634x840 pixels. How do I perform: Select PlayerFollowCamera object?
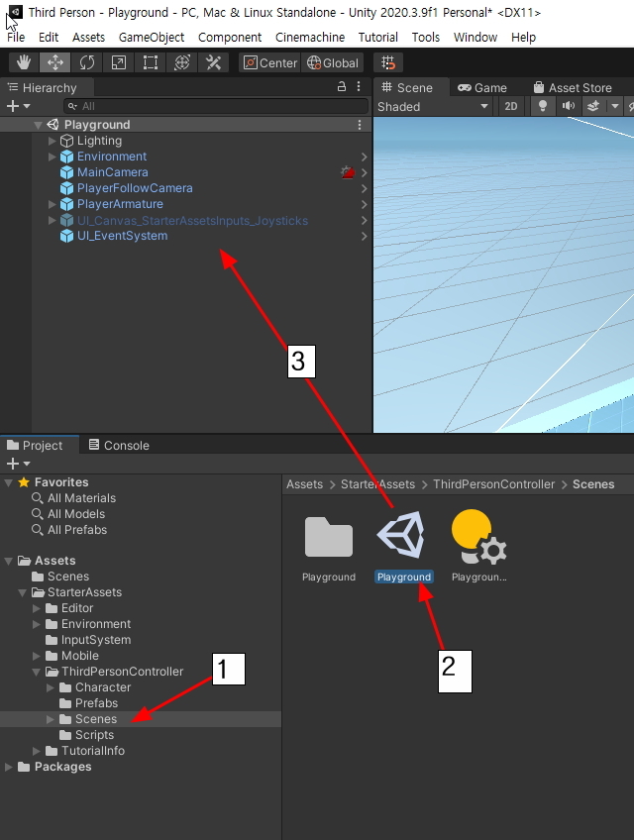[x=135, y=188]
